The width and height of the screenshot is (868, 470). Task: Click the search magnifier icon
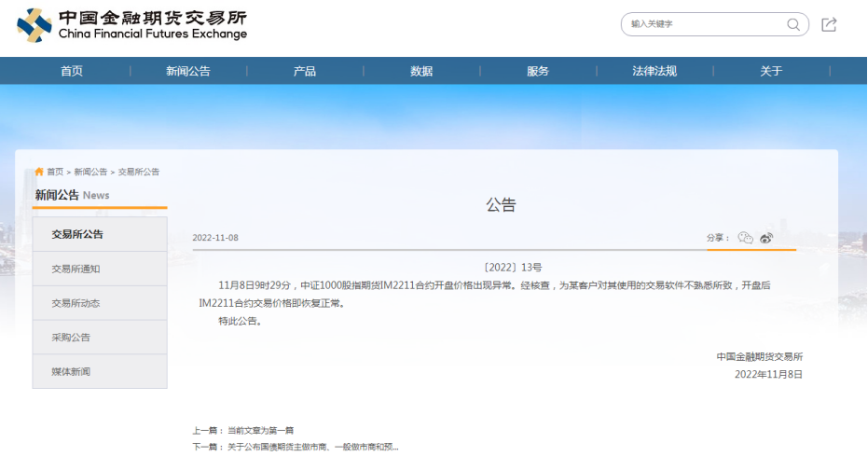pos(793,24)
